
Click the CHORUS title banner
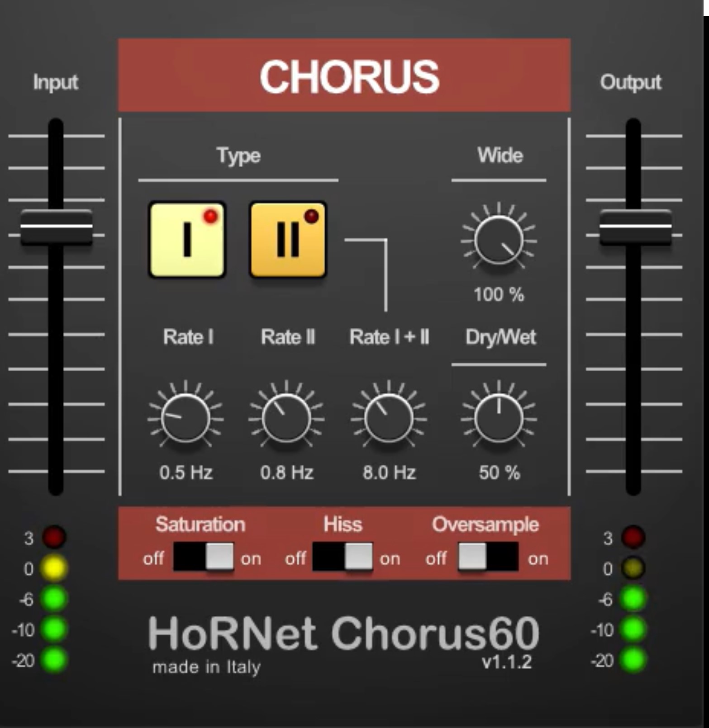tap(344, 75)
